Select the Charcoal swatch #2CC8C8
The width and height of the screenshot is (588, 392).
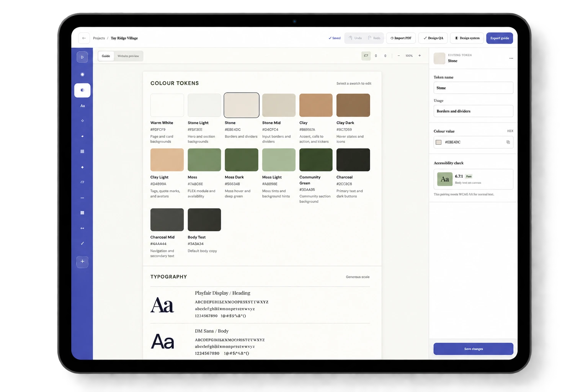[x=353, y=160]
